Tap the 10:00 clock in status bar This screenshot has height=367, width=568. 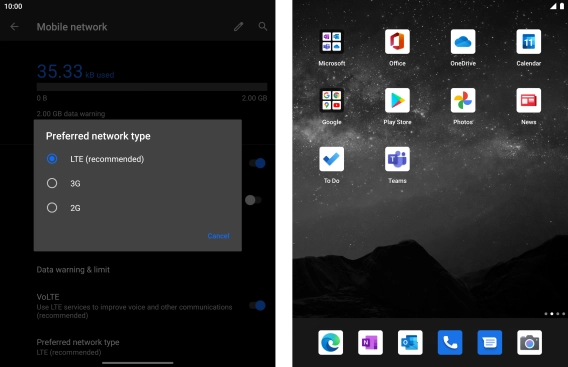click(13, 7)
